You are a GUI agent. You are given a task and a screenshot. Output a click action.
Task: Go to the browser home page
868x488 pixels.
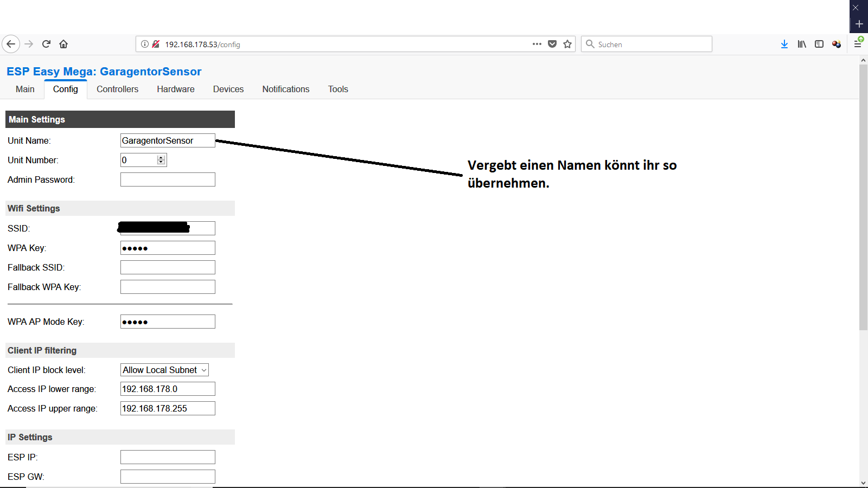point(63,44)
